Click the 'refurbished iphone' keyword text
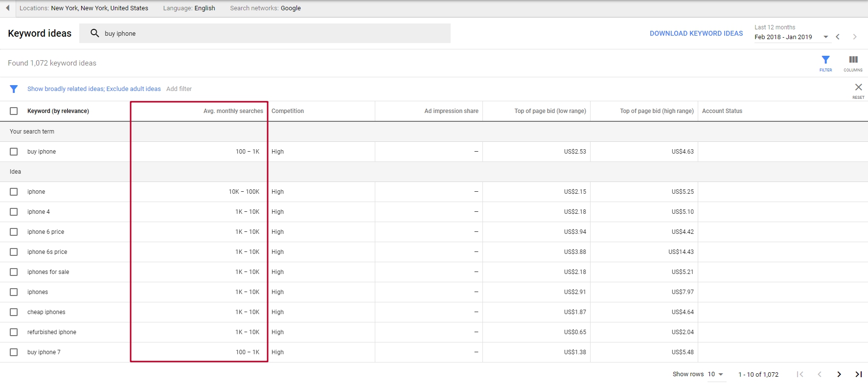This screenshot has width=868, height=386. pos(52,332)
